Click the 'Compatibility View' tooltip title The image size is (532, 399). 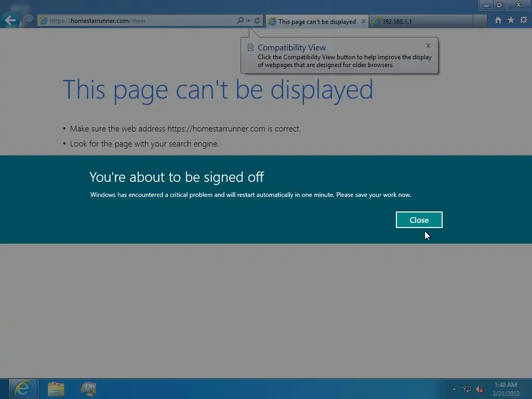coord(291,47)
